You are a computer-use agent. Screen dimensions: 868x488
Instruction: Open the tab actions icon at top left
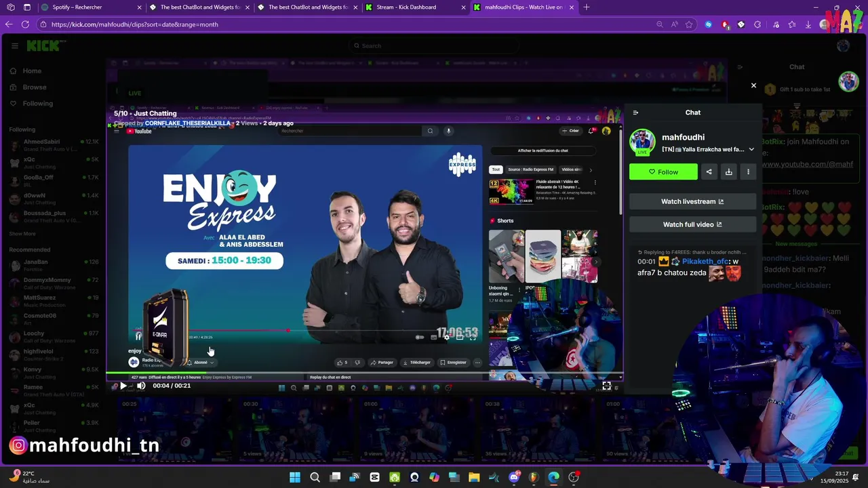[x=27, y=7]
